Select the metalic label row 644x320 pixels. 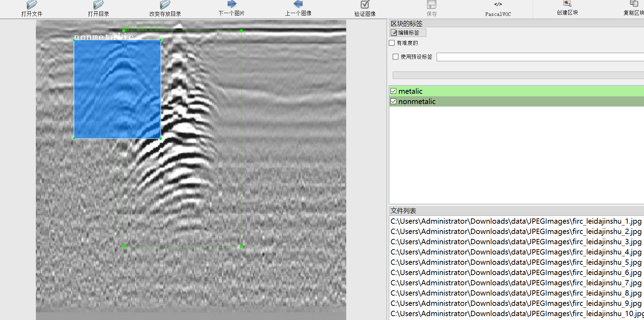(x=516, y=91)
